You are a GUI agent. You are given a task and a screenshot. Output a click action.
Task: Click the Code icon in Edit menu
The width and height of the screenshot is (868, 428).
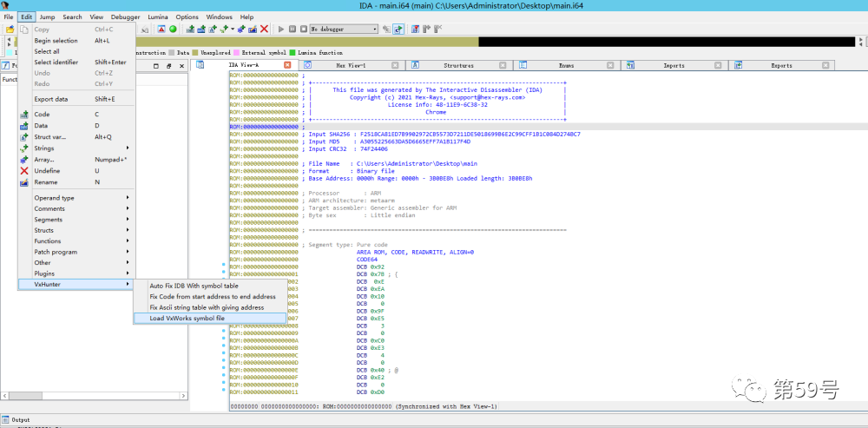pyautogui.click(x=23, y=115)
